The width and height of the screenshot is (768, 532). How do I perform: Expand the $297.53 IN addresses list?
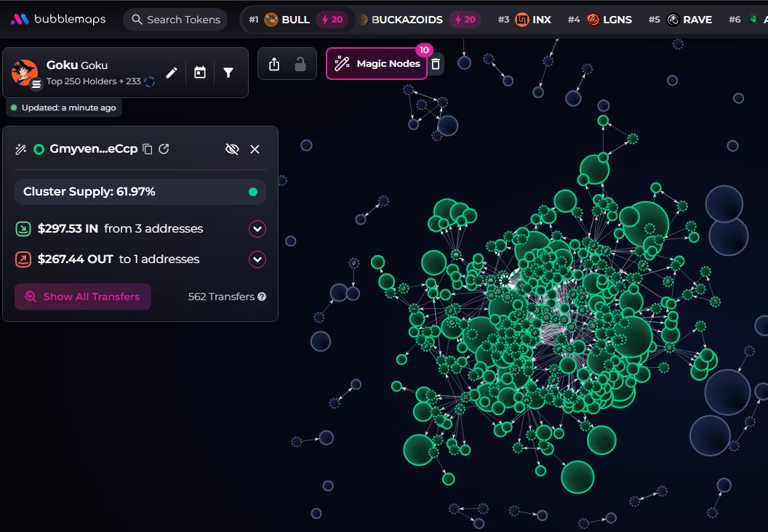pos(257,229)
